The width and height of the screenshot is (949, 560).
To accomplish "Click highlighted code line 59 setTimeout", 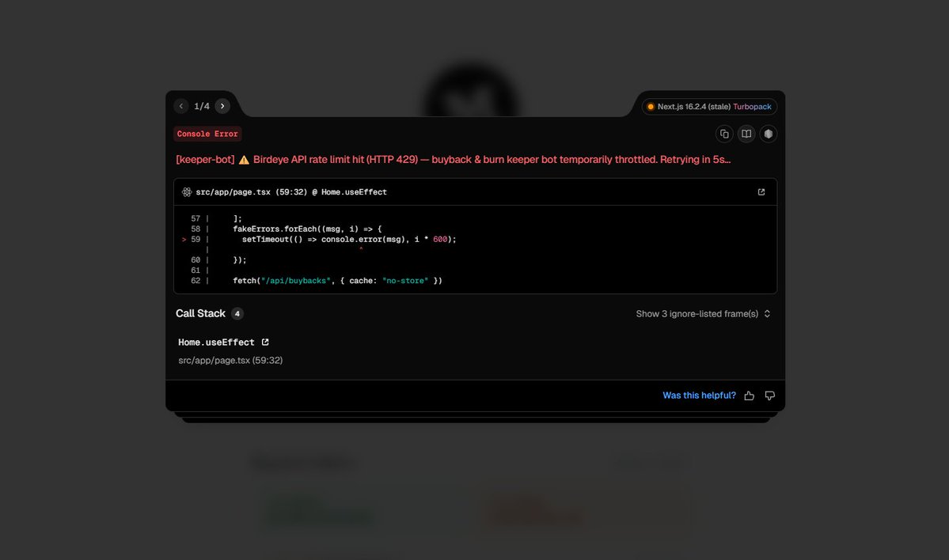I will click(349, 240).
